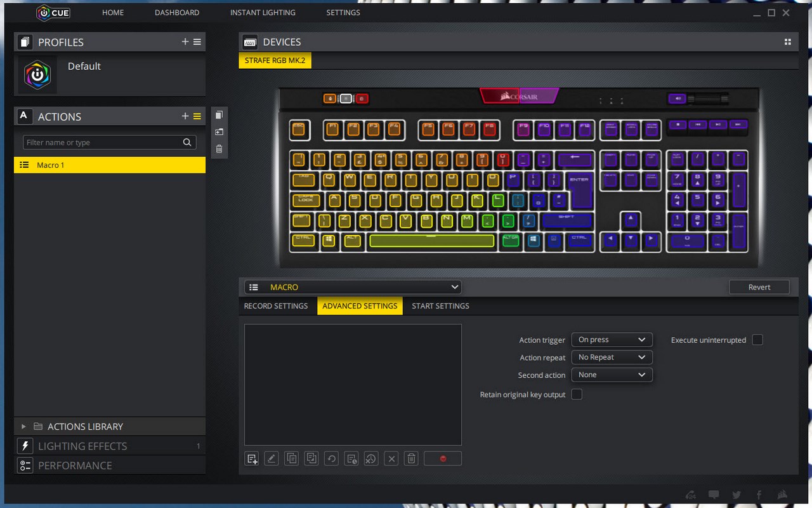Click the mute key on keyboard image
Viewport: 812px width, 508px height.
pos(678,98)
